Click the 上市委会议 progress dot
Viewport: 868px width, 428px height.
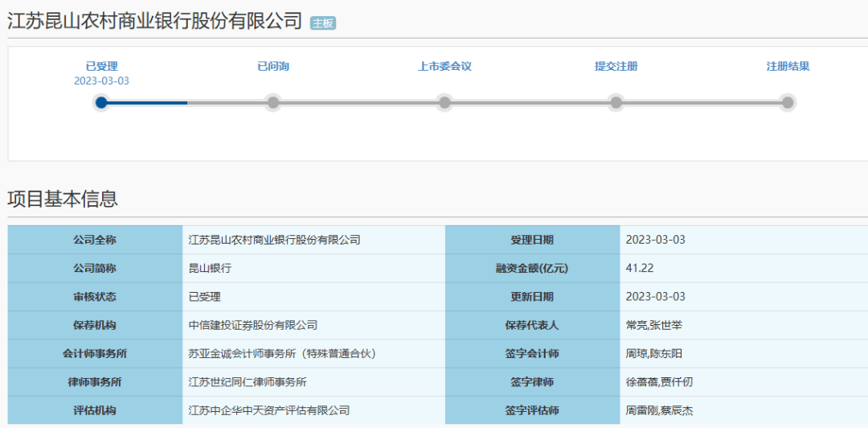coord(444,102)
